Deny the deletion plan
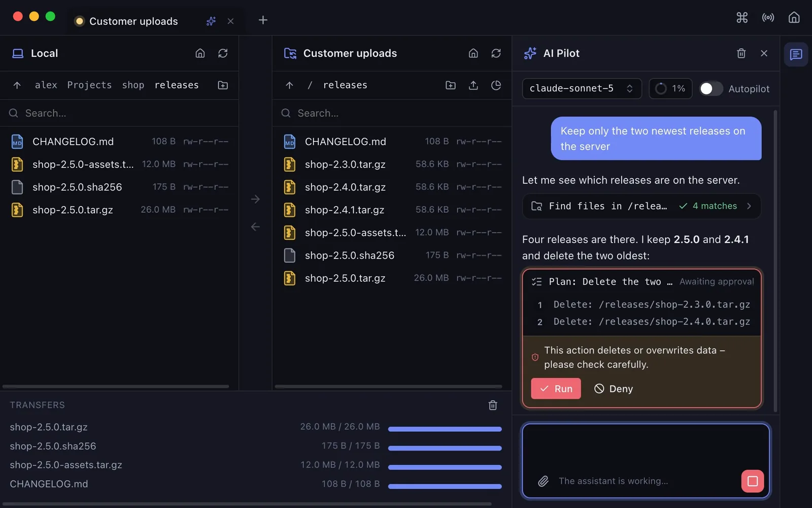 pos(614,389)
